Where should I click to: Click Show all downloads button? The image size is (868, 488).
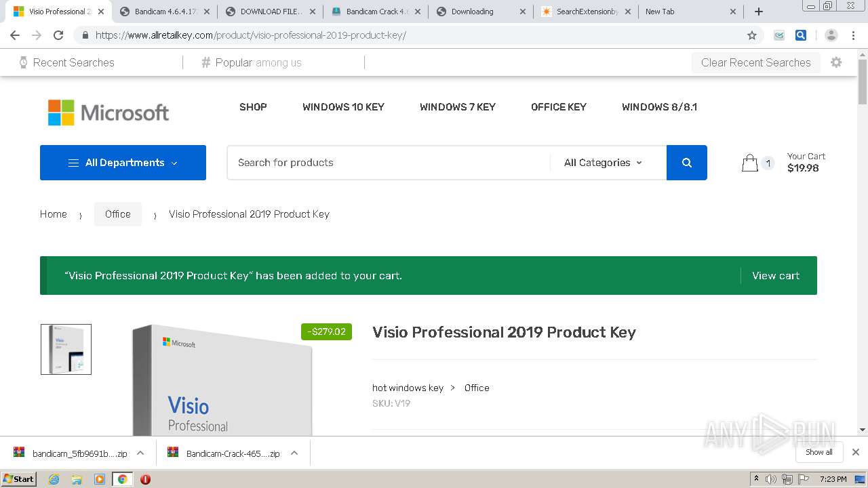(819, 452)
